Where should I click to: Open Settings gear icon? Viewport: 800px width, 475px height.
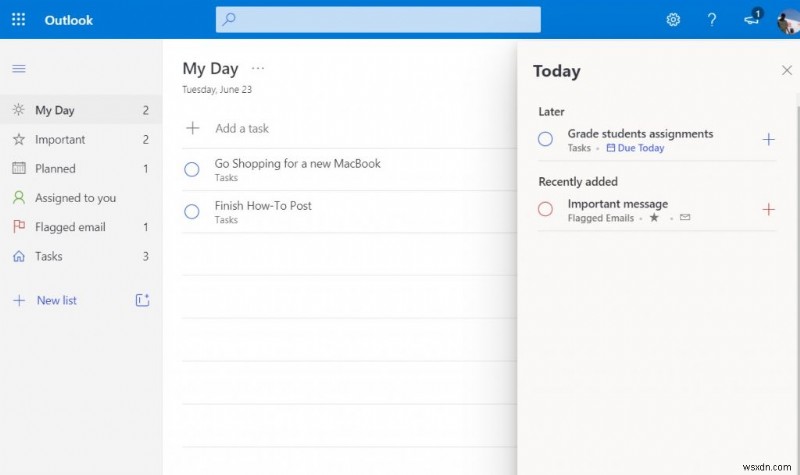[x=673, y=19]
